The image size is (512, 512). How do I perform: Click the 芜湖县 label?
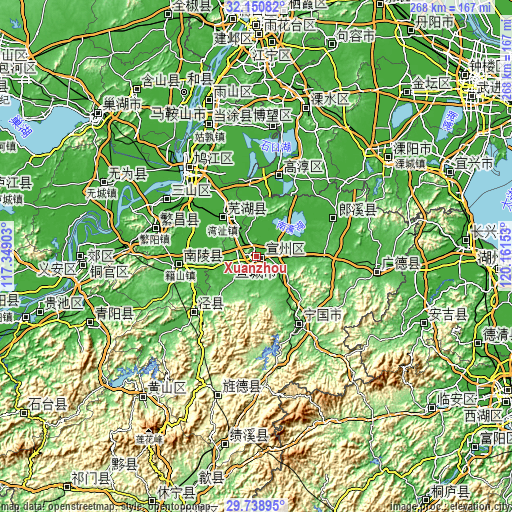coord(247,209)
